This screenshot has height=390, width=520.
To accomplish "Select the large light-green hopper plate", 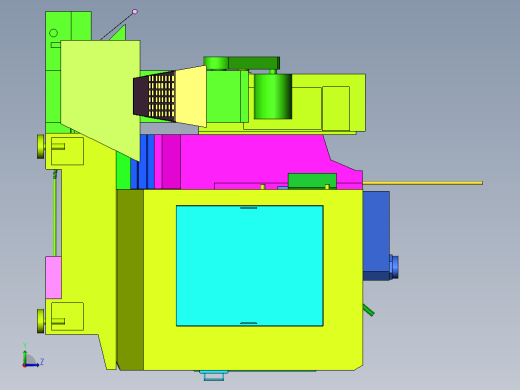I will point(100,98).
